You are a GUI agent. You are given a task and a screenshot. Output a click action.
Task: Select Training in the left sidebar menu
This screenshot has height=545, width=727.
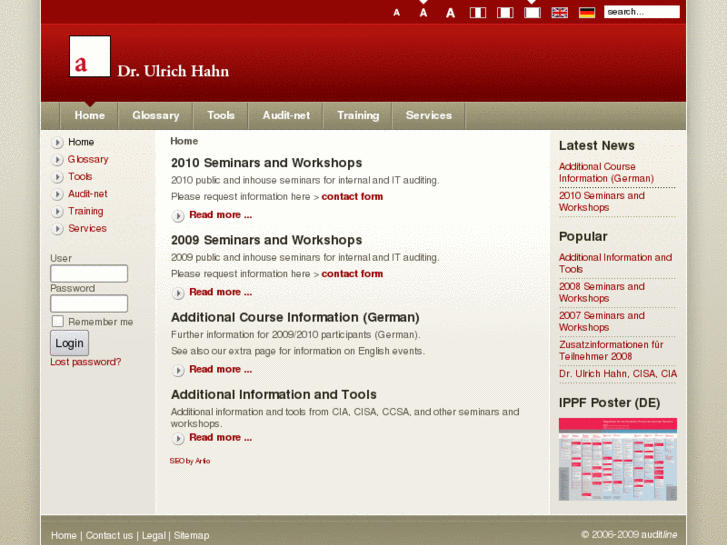[86, 211]
